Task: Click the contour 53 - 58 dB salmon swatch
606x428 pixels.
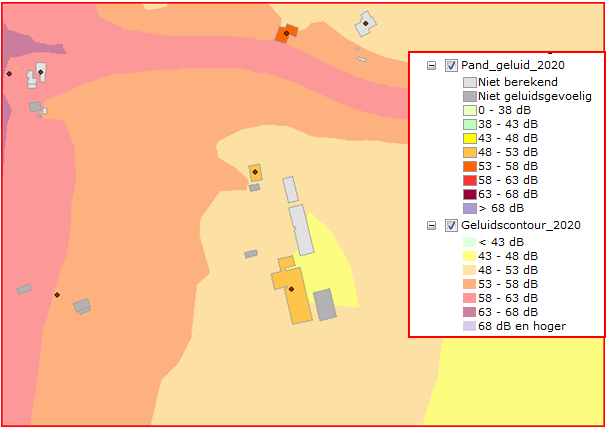Action: 469,284
